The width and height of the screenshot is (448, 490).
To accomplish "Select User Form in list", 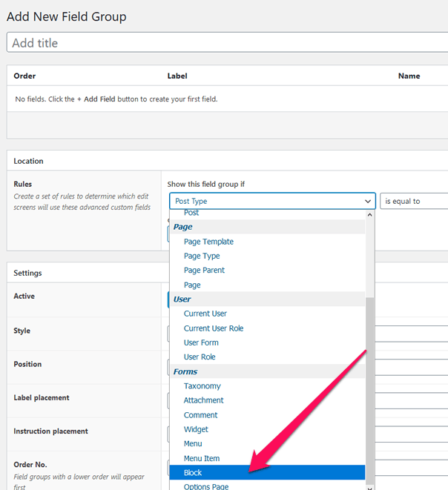I will click(201, 342).
